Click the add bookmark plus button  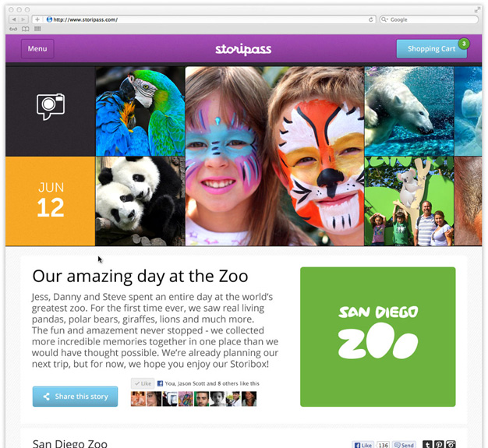37,19
